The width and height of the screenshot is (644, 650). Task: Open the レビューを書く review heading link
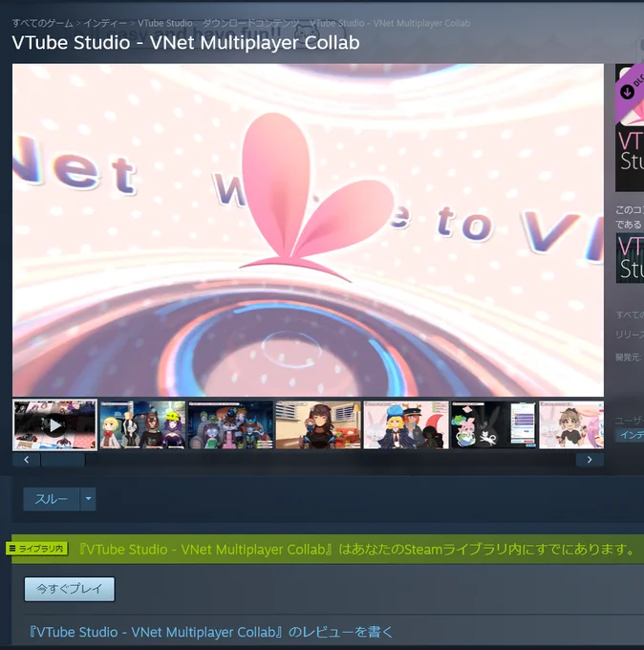click(x=210, y=632)
